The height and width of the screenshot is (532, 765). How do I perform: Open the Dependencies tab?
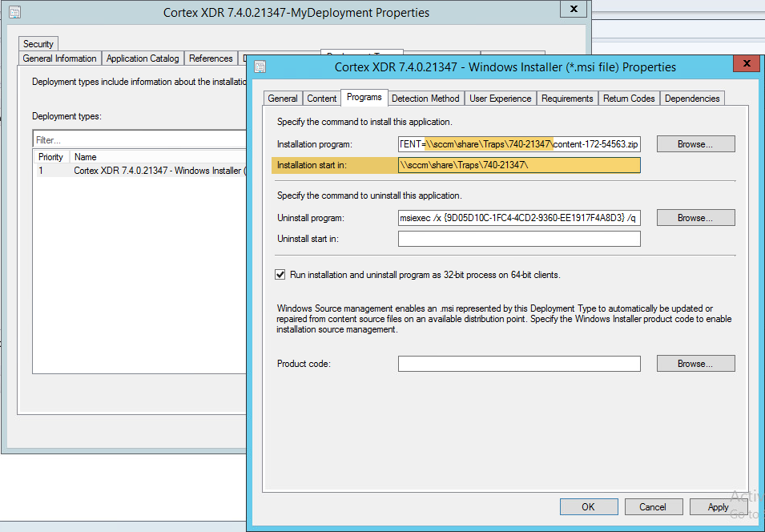click(692, 98)
